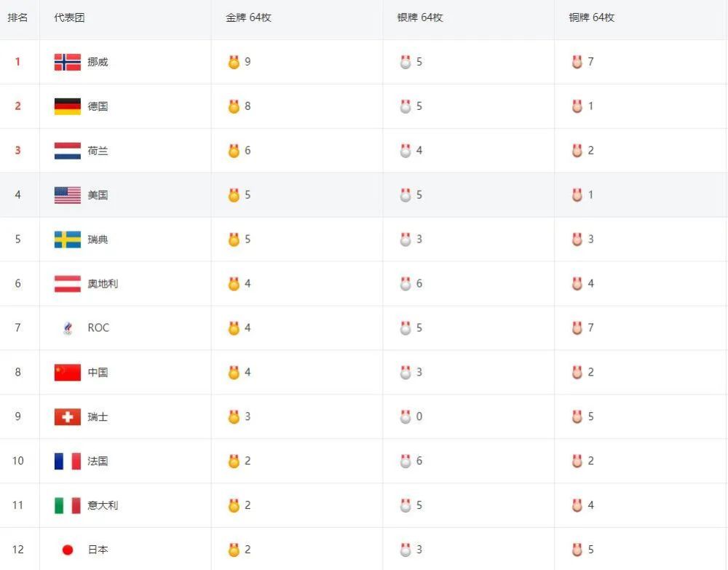Viewport: 728px width, 570px height.
Task: Select the 铜牌 64枚 column header
Action: tap(591, 17)
